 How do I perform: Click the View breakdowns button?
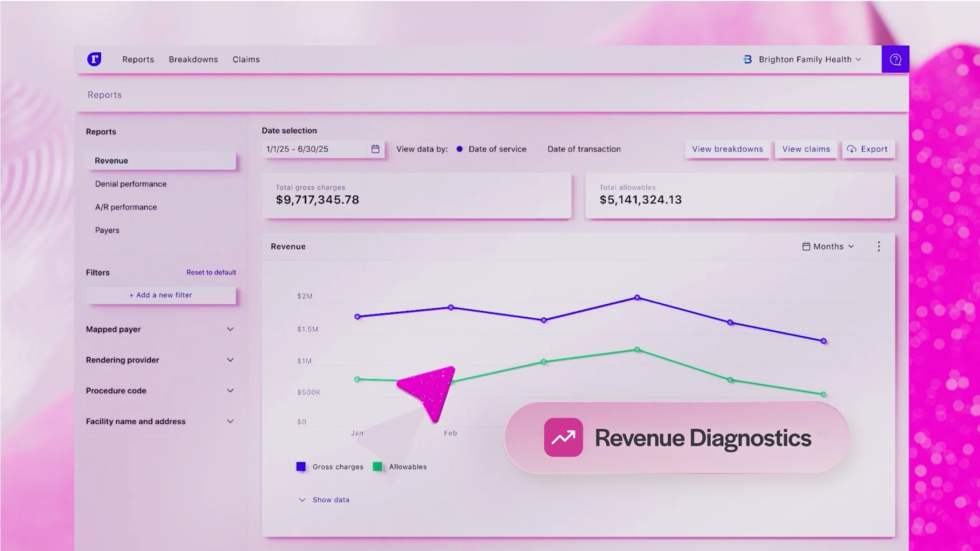click(728, 149)
